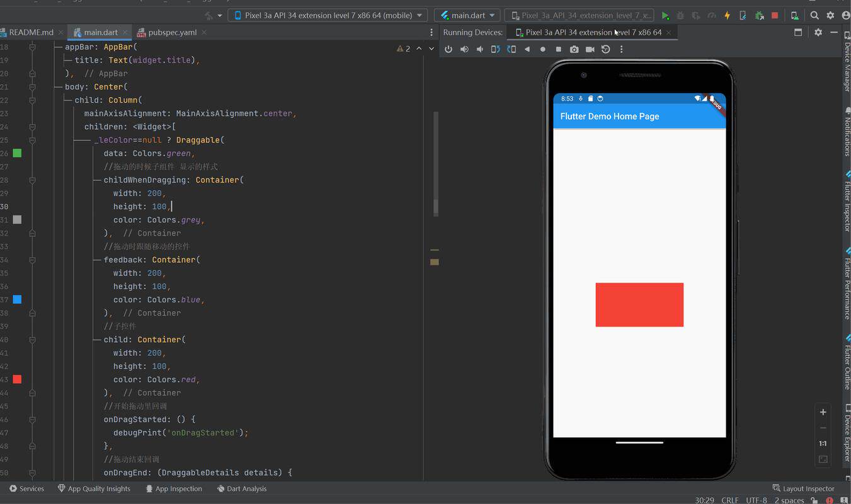Click green color swatch at line 26
The image size is (851, 504).
[17, 153]
